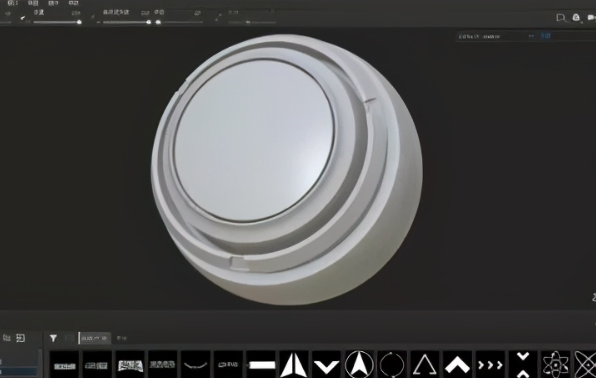The image size is (596, 378).
Task: Click the bordered square icon left of the funnel
Action: (x=21, y=338)
